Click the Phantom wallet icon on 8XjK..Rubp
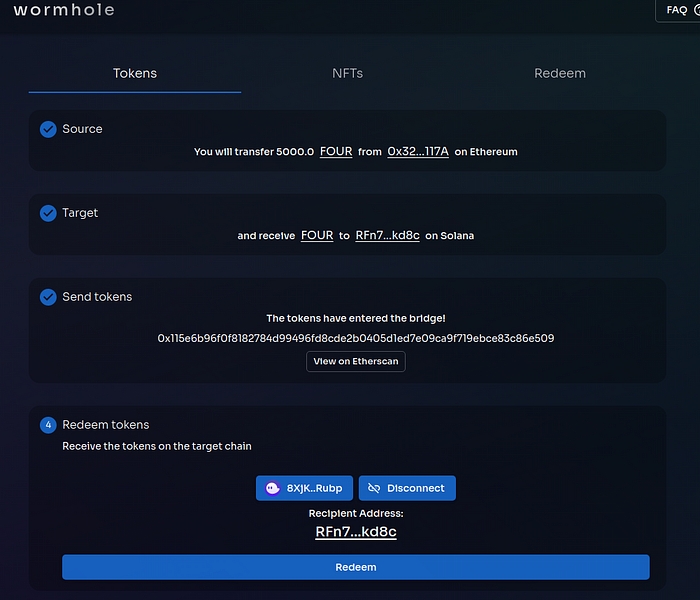700x600 pixels. [x=272, y=488]
